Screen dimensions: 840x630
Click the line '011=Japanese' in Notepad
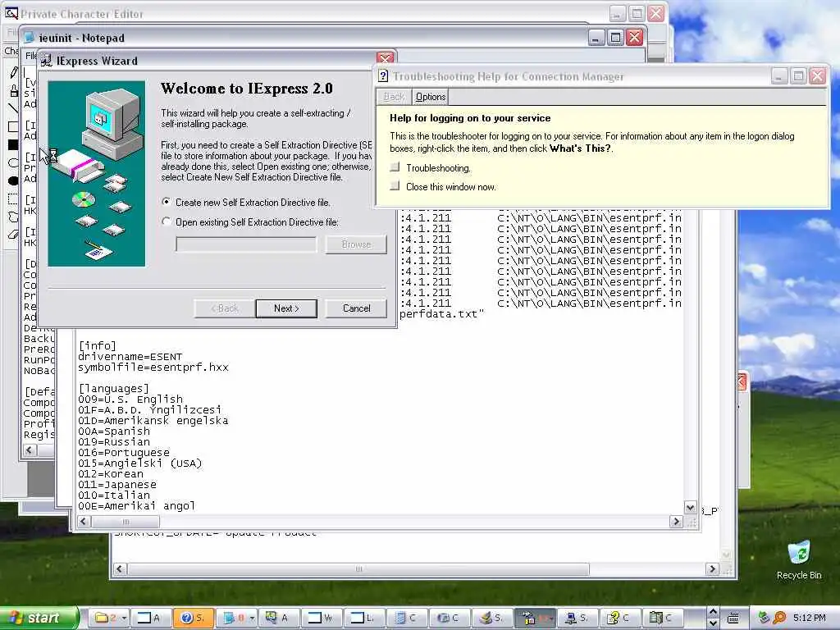[117, 484]
